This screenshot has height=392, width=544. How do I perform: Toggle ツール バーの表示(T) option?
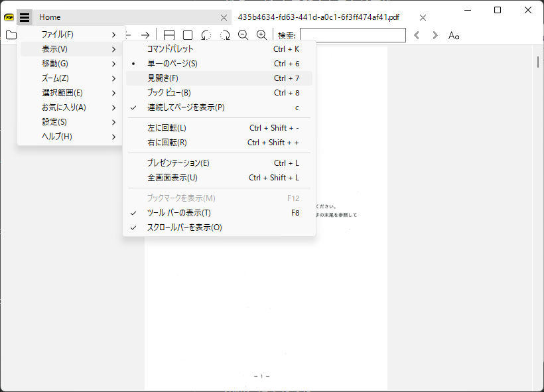point(220,213)
